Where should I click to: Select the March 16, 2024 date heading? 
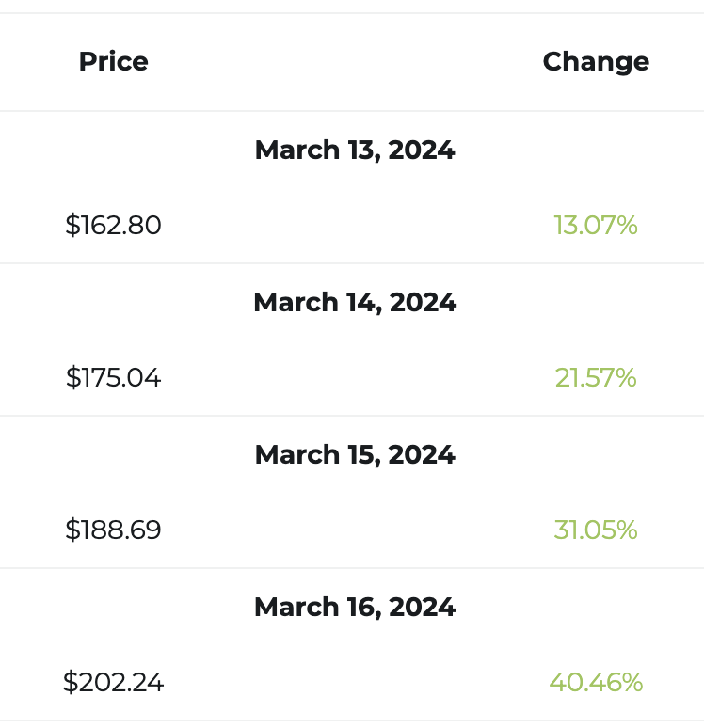click(x=355, y=608)
